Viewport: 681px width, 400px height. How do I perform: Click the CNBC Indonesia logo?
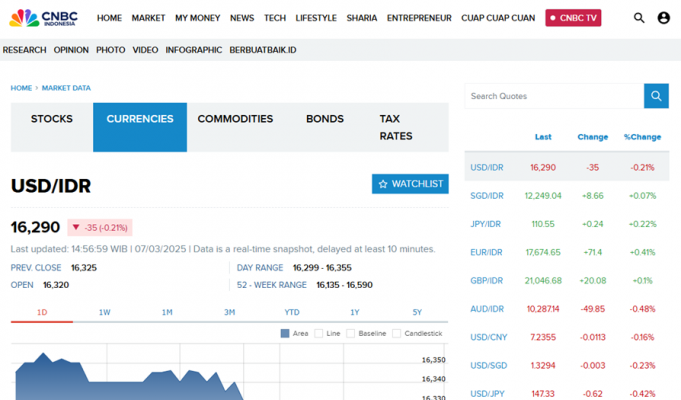[x=45, y=18]
